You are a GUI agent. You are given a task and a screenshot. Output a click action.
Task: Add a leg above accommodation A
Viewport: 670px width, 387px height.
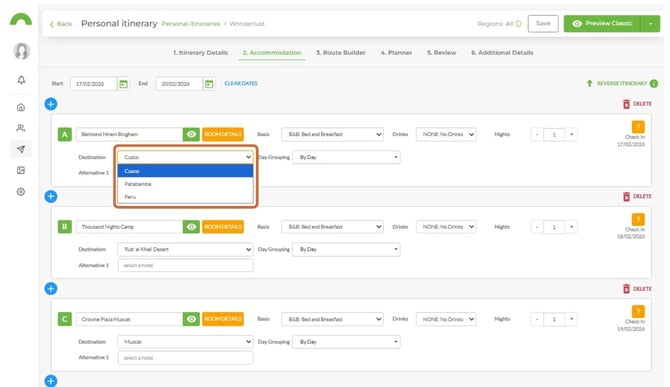pyautogui.click(x=51, y=104)
